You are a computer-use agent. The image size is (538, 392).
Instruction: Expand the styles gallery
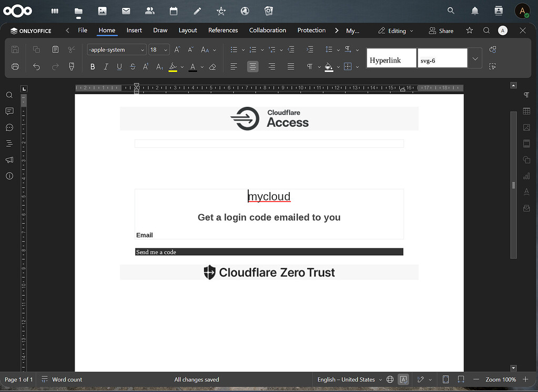475,58
